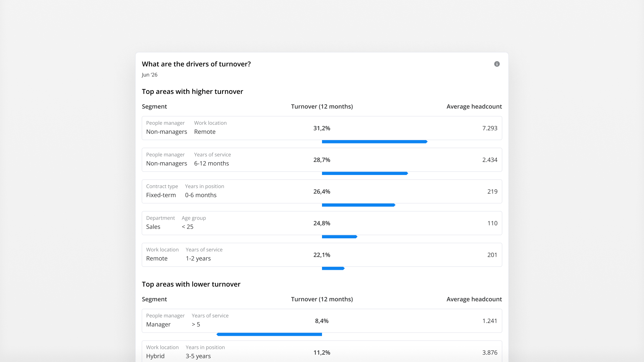Click the Sales department value
The height and width of the screenshot is (362, 644).
point(153,227)
